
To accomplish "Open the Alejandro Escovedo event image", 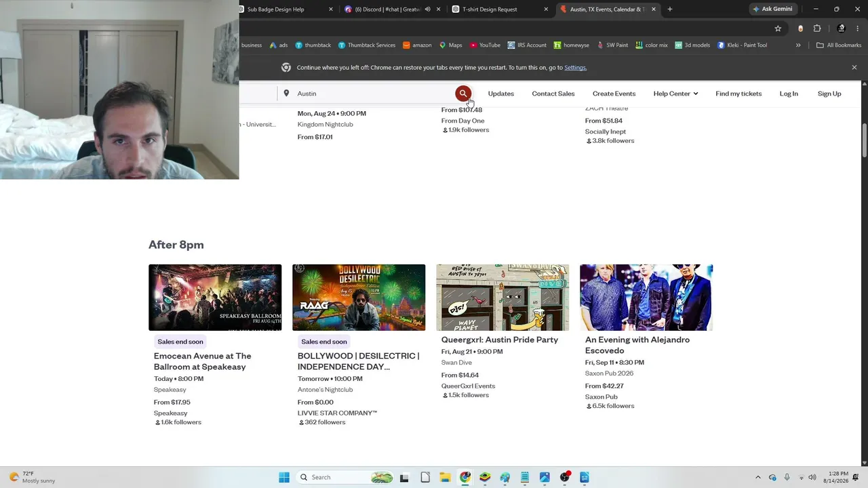I will tap(646, 298).
